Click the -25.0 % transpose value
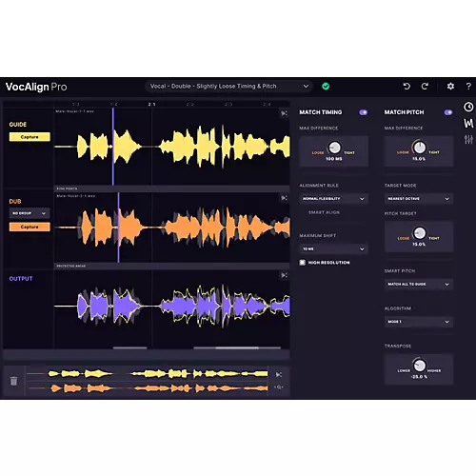476x476 pixels. [x=419, y=377]
